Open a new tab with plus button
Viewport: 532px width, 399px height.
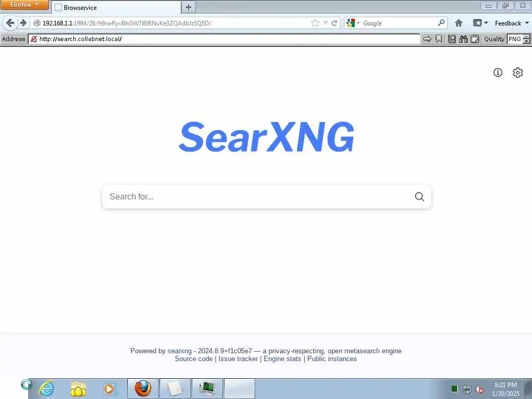coord(189,7)
